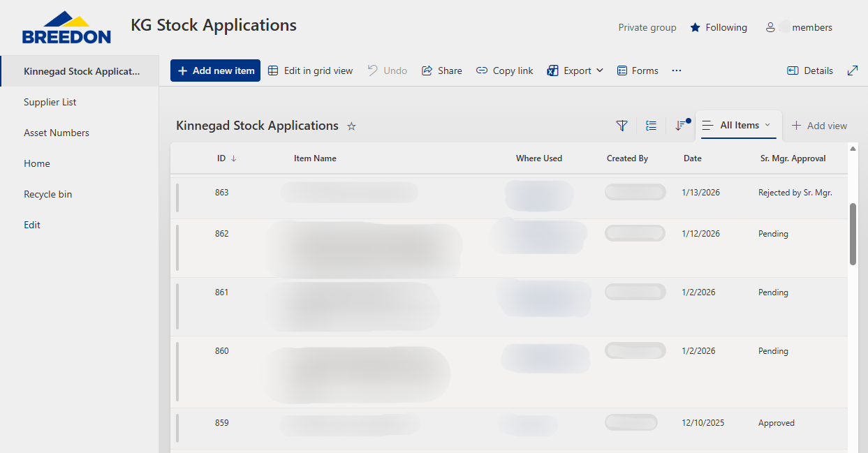The width and height of the screenshot is (868, 453).
Task: Click Pending status in row 862
Action: (773, 234)
